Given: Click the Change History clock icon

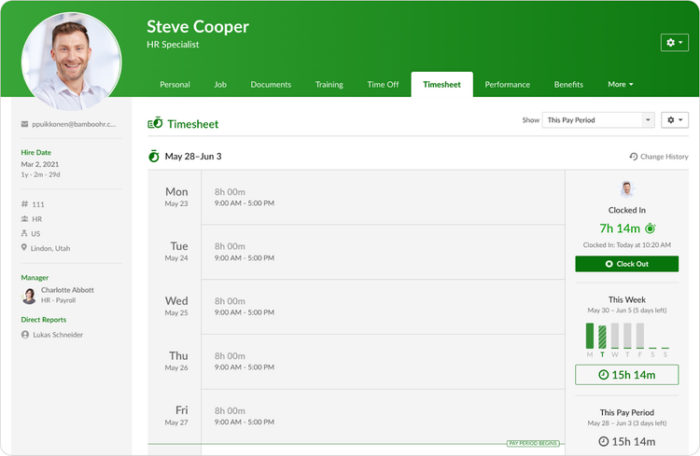Looking at the screenshot, I should (x=633, y=157).
